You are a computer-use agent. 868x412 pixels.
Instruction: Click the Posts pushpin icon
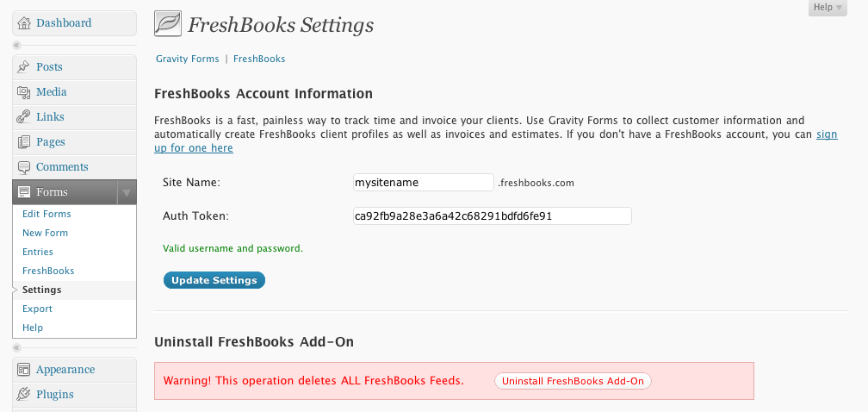click(23, 67)
